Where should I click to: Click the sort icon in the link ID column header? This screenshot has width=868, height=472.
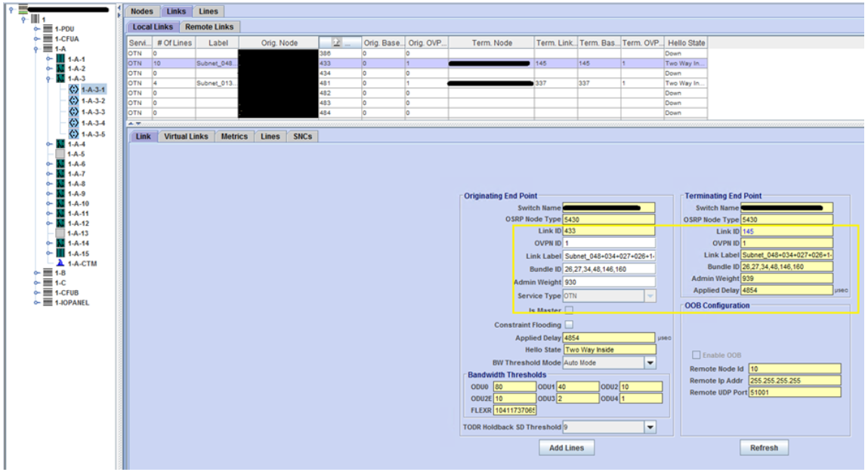pos(336,42)
